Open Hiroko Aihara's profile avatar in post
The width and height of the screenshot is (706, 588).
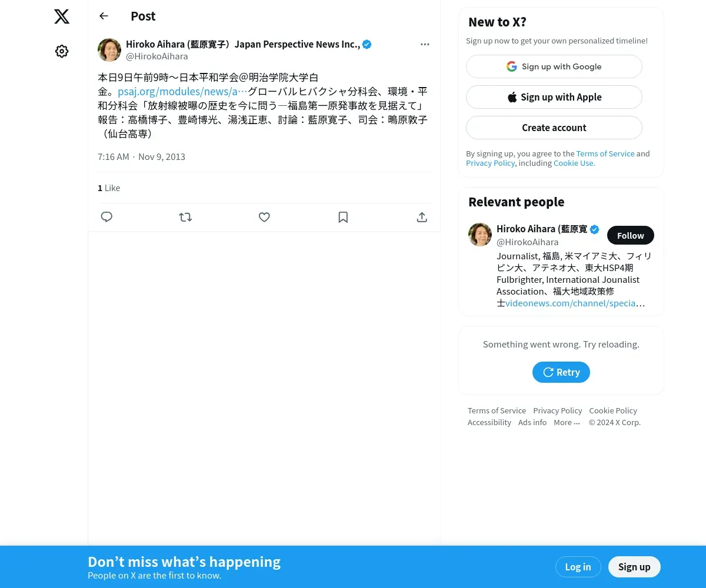tap(109, 50)
